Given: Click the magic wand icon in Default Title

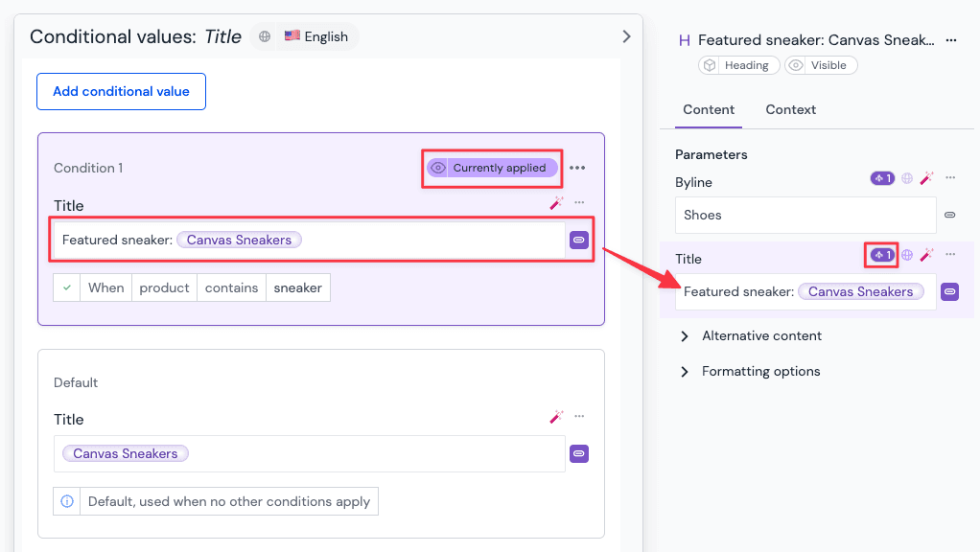Looking at the screenshot, I should (556, 417).
